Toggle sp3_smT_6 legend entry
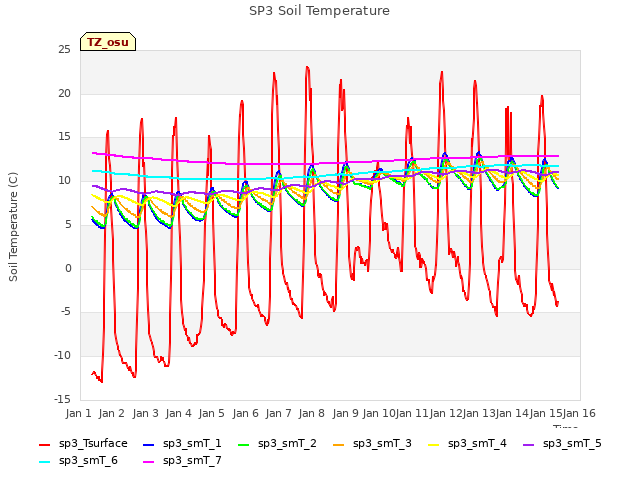The height and width of the screenshot is (480, 640). click(78, 461)
